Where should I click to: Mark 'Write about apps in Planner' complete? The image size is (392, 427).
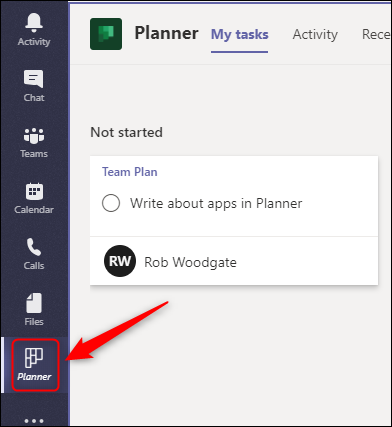tap(111, 203)
